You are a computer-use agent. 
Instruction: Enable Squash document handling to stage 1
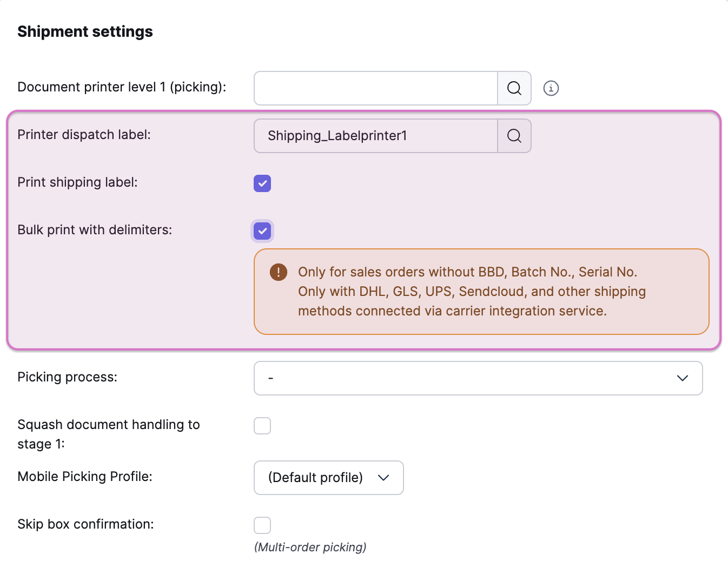(262, 426)
